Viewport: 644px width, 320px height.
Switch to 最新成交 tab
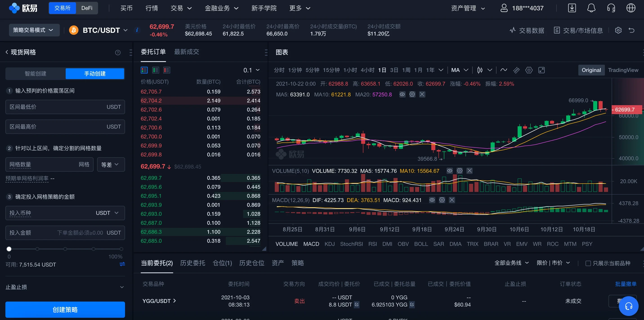186,52
